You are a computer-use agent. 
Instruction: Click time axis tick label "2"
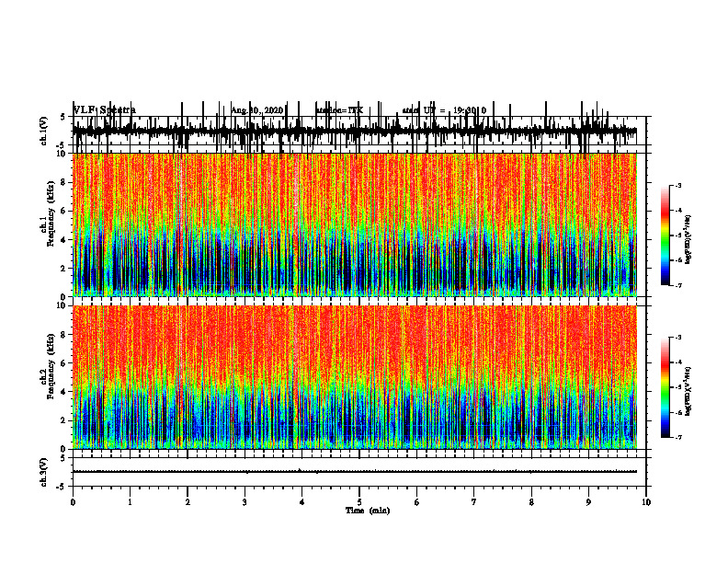(188, 502)
